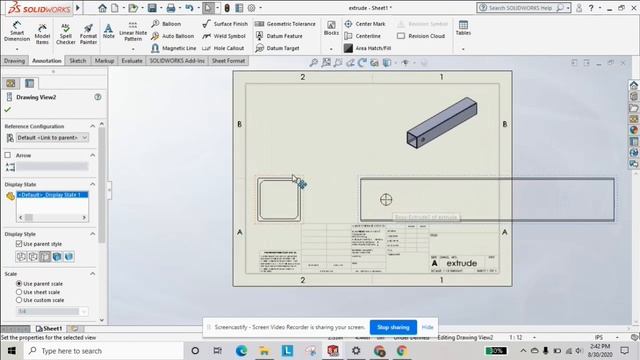This screenshot has width=640, height=360.
Task: Collapse the Arrow section
Action: [x=93, y=155]
